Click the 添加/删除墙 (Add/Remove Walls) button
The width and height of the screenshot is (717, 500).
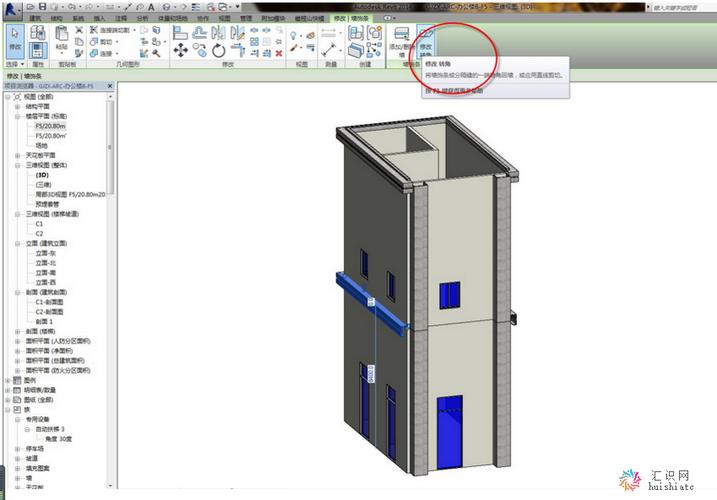tap(401, 41)
